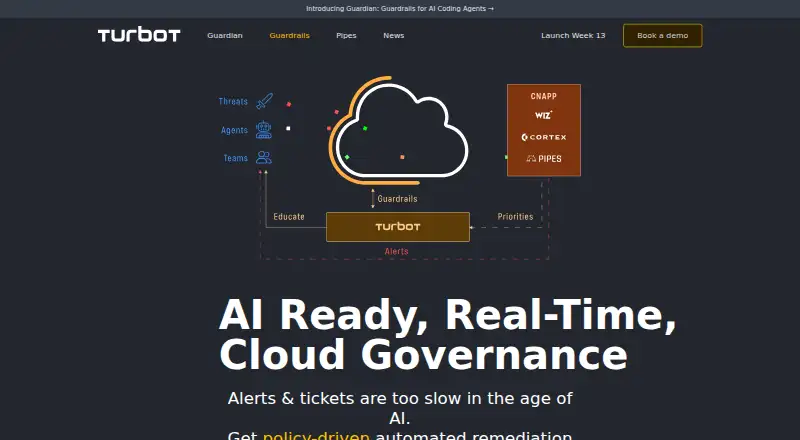The height and width of the screenshot is (440, 800).
Task: Click the Wiz logo in CNAPP box
Action: tap(543, 115)
